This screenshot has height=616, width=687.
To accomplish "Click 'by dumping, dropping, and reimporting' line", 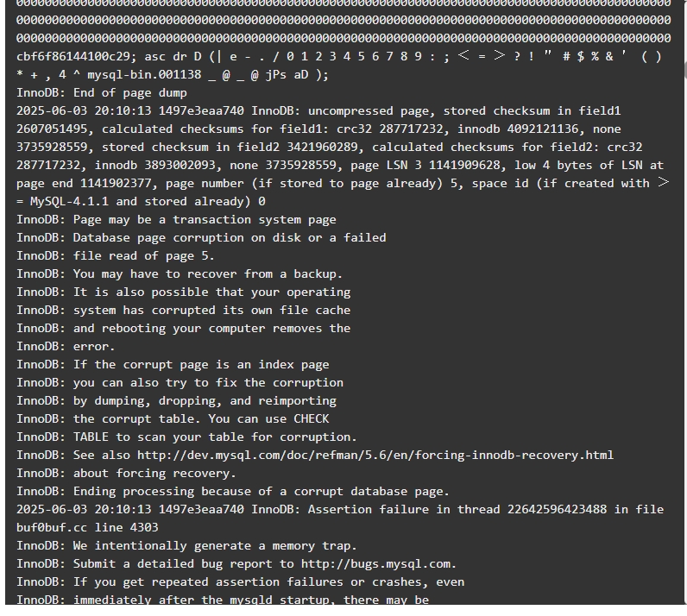I will coord(176,401).
